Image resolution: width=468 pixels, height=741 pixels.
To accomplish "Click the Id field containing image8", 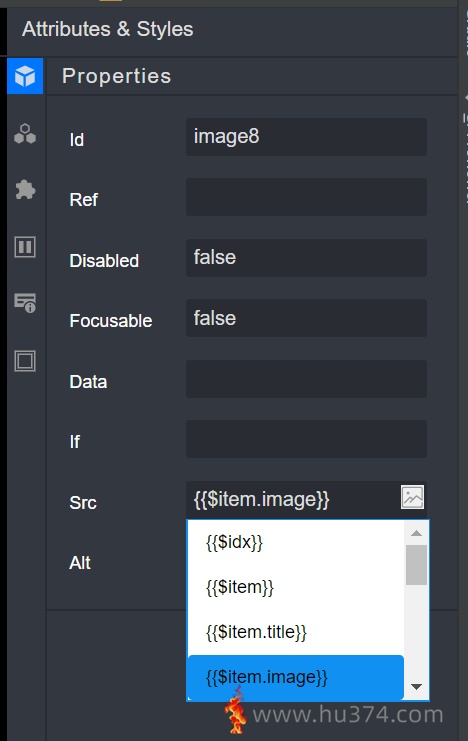I will coord(306,137).
